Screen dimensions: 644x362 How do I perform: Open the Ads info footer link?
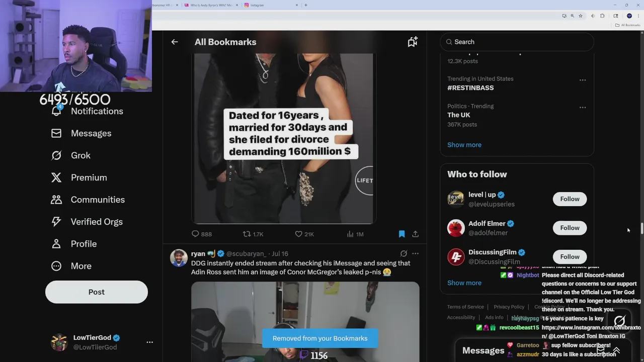point(494,317)
